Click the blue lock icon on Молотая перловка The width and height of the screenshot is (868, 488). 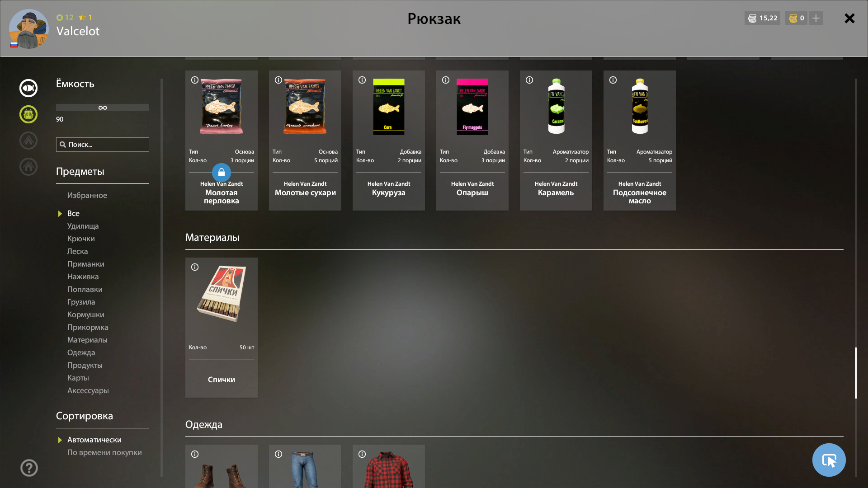pos(222,173)
